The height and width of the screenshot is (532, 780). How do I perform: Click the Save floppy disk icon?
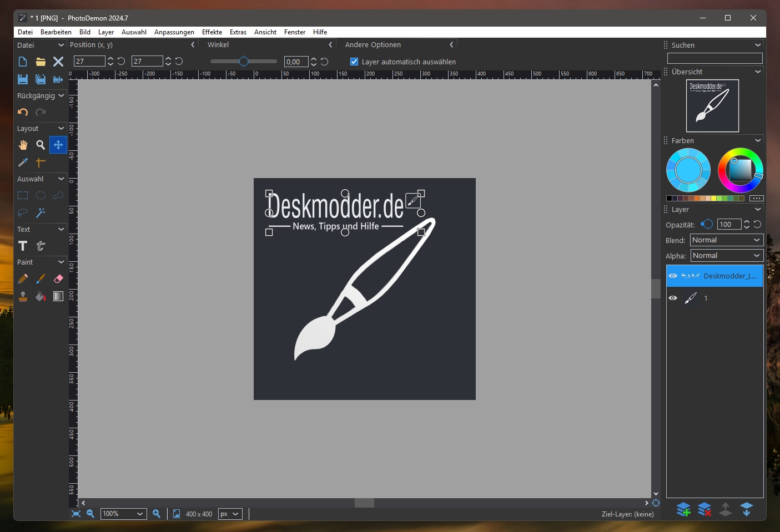[23, 79]
